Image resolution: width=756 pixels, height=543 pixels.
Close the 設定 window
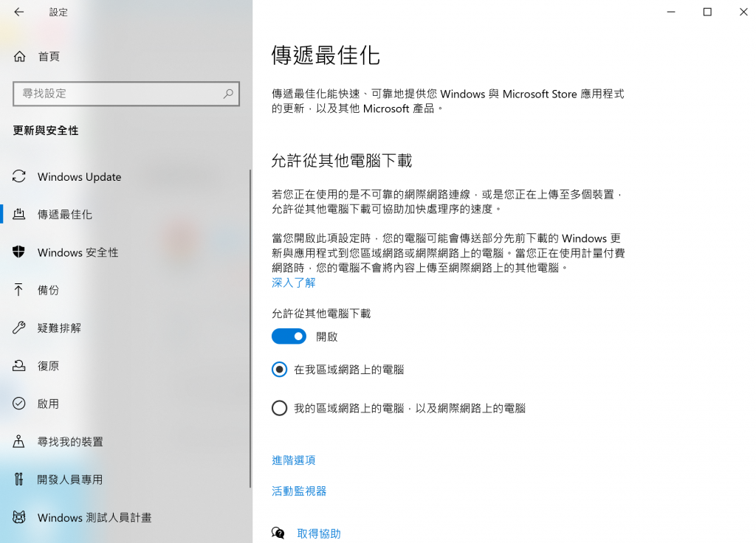click(743, 12)
